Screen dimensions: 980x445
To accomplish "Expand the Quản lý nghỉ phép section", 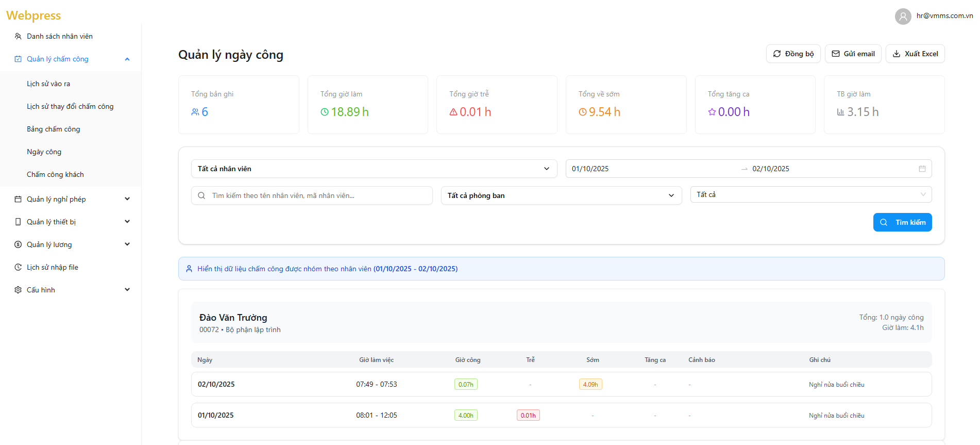I will point(127,199).
